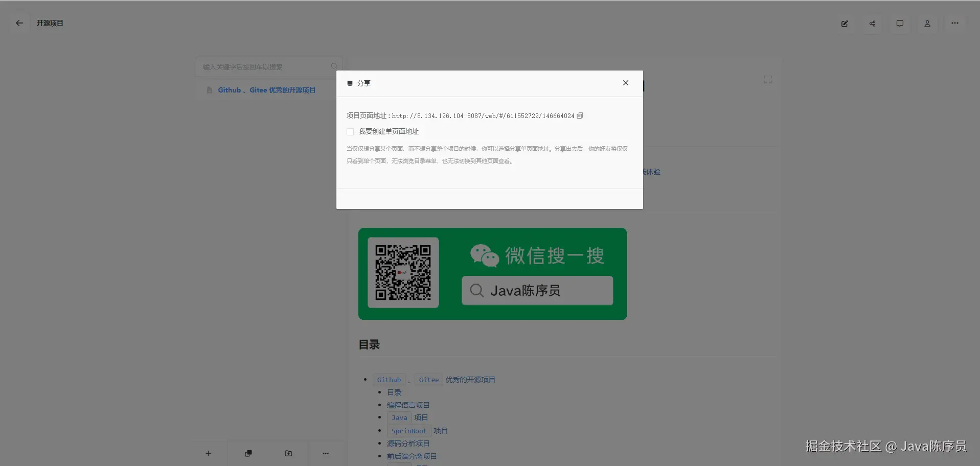The image size is (980, 466).
Task: Click the Java陈序员 search banner image
Action: point(492,274)
